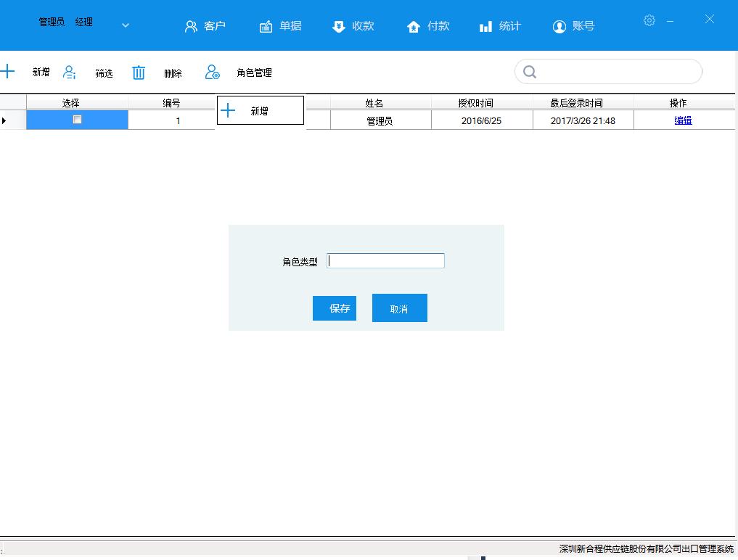Open the 统计 statistics chart icon
738x560 pixels.
pos(485,26)
